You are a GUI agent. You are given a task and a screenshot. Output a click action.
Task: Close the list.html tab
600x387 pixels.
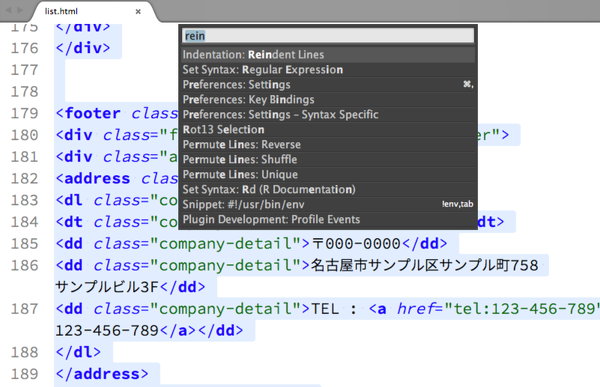(x=138, y=12)
